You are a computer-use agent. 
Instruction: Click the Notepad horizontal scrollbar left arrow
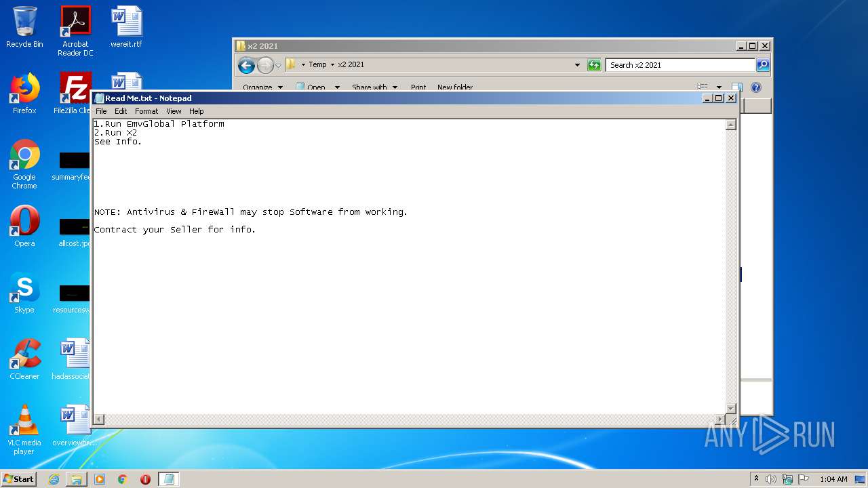click(x=99, y=420)
